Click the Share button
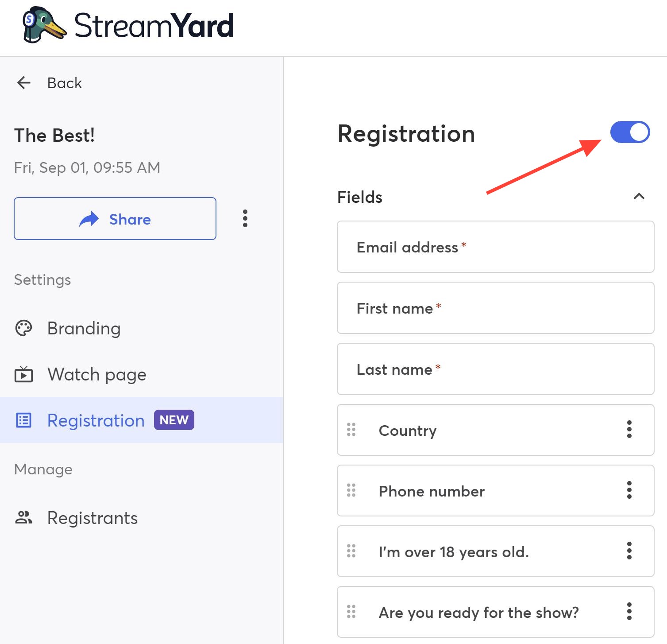Screen dimensions: 667x644 pos(115,219)
